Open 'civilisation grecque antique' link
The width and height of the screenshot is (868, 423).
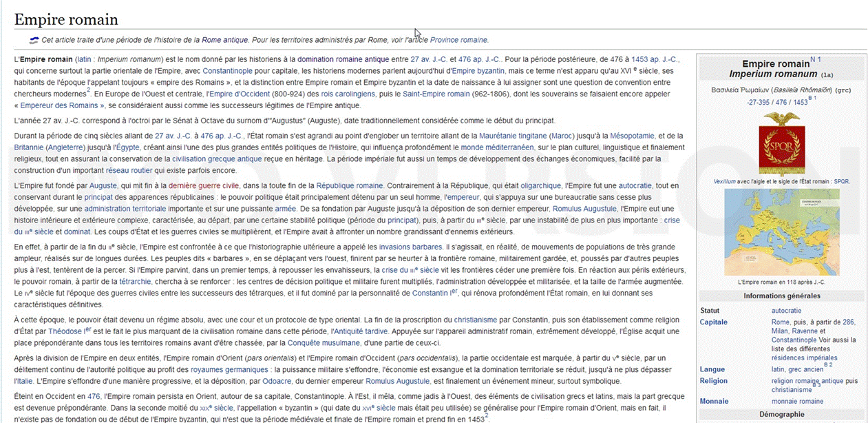pyautogui.click(x=217, y=159)
